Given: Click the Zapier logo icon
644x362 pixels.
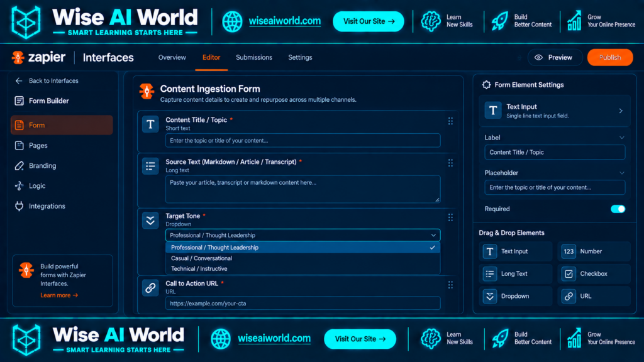Looking at the screenshot, I should pos(18,57).
